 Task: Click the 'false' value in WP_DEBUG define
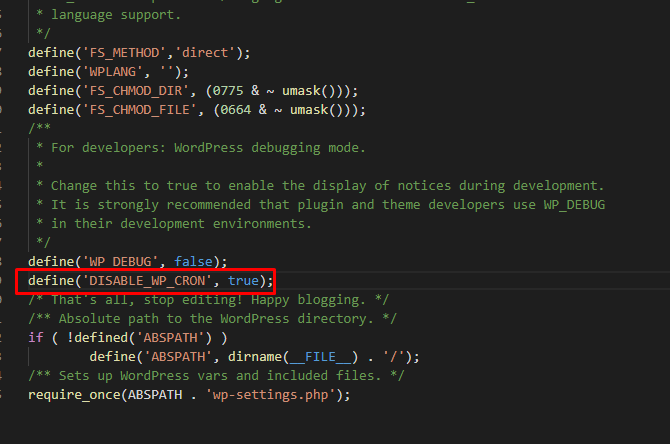tap(193, 262)
